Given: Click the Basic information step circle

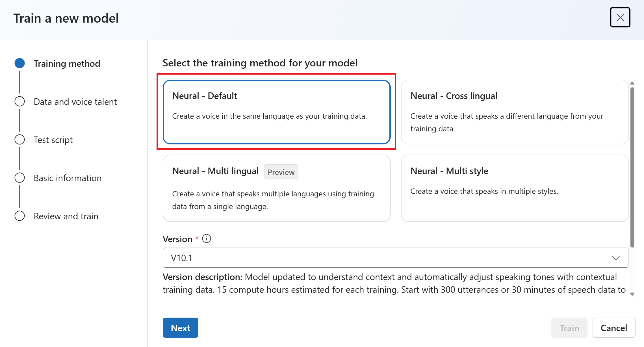Looking at the screenshot, I should coord(20,178).
